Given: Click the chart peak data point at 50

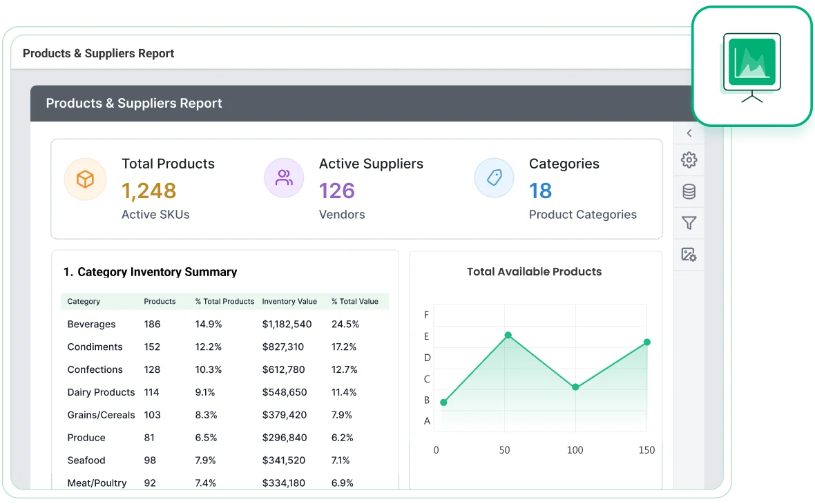Looking at the screenshot, I should pos(508,335).
